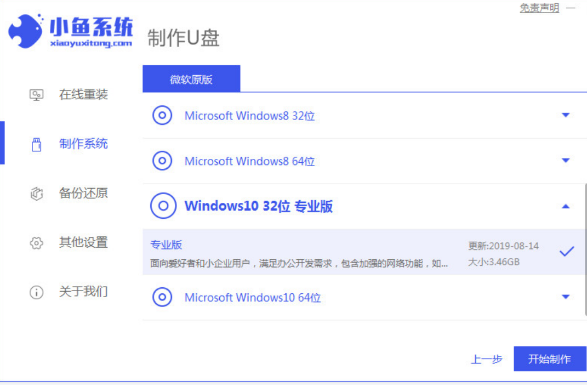Click the 面向爱好者和小企业用户 description text
This screenshot has height=392, width=587.
click(299, 264)
